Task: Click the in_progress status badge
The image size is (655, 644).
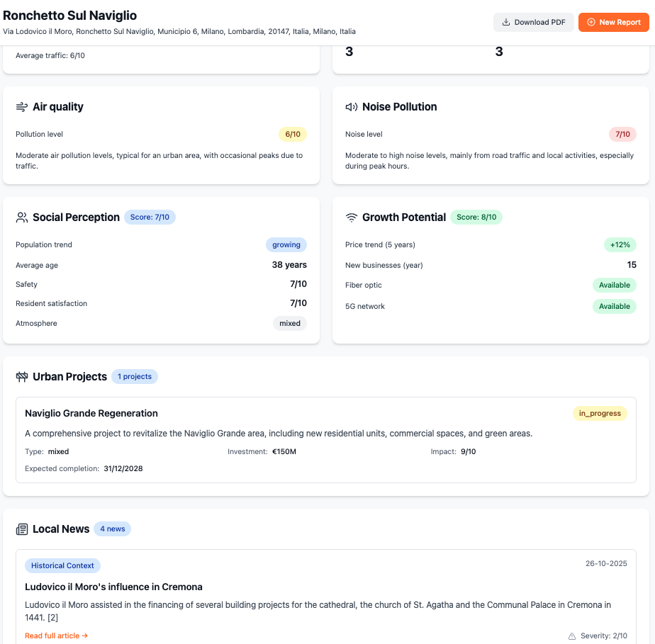Action: [600, 414]
